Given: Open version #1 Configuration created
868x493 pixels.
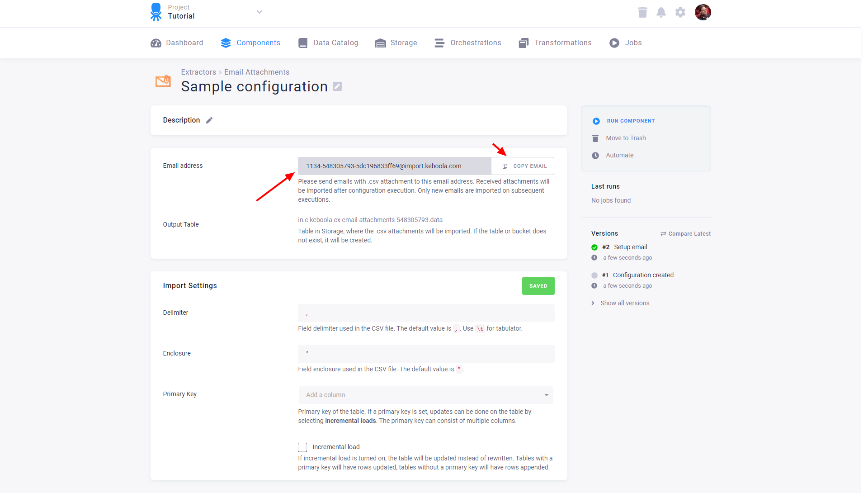Looking at the screenshot, I should 638,275.
